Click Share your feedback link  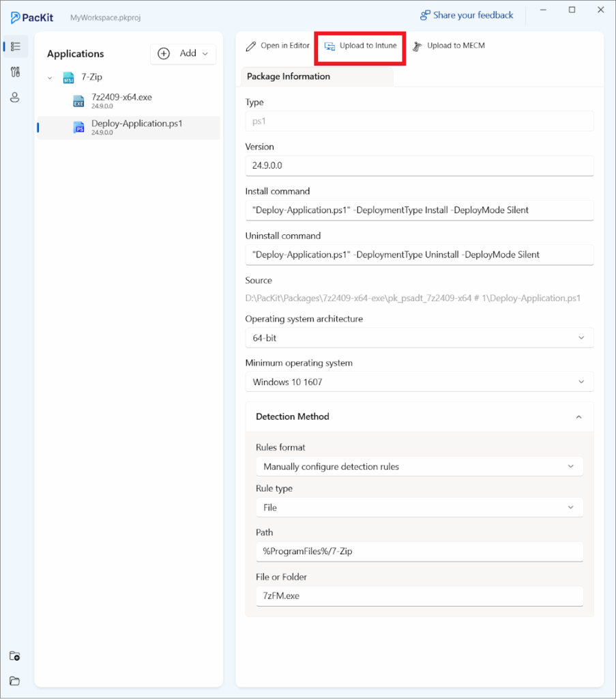[467, 15]
